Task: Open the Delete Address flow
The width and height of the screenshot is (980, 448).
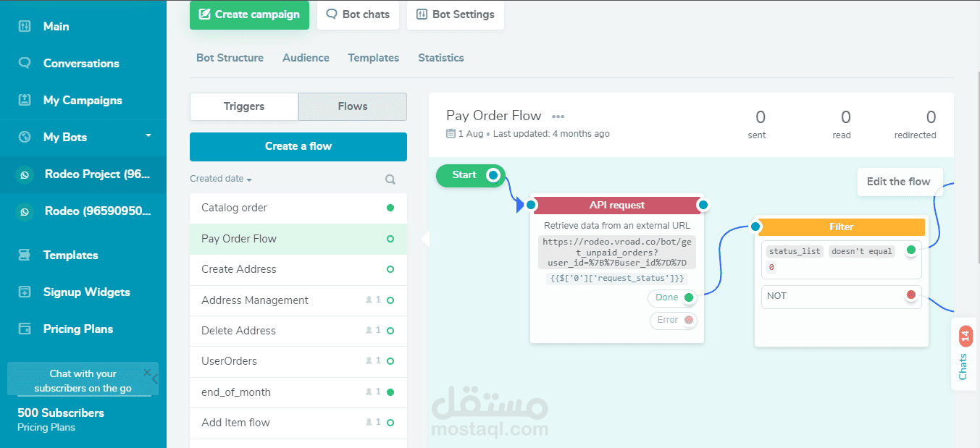Action: (298, 331)
